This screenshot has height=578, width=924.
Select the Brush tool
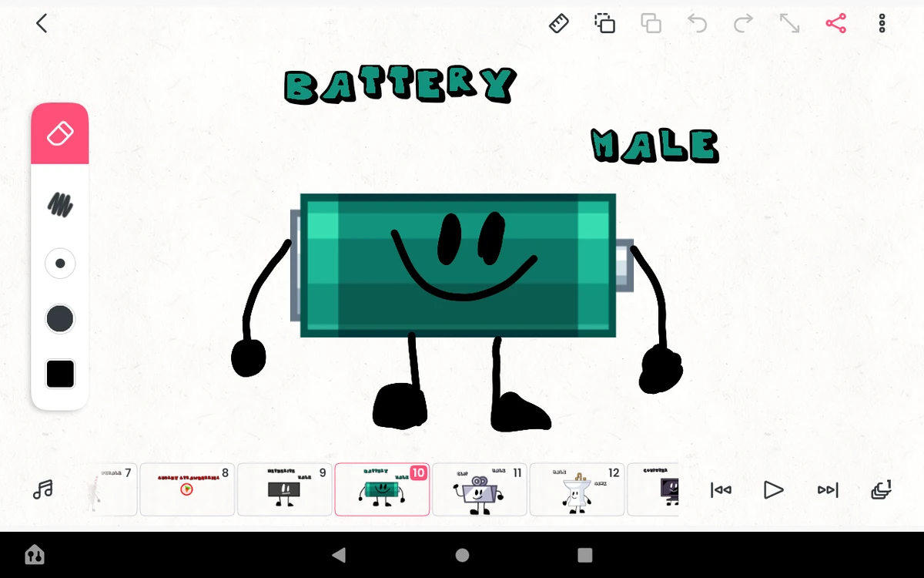60,206
